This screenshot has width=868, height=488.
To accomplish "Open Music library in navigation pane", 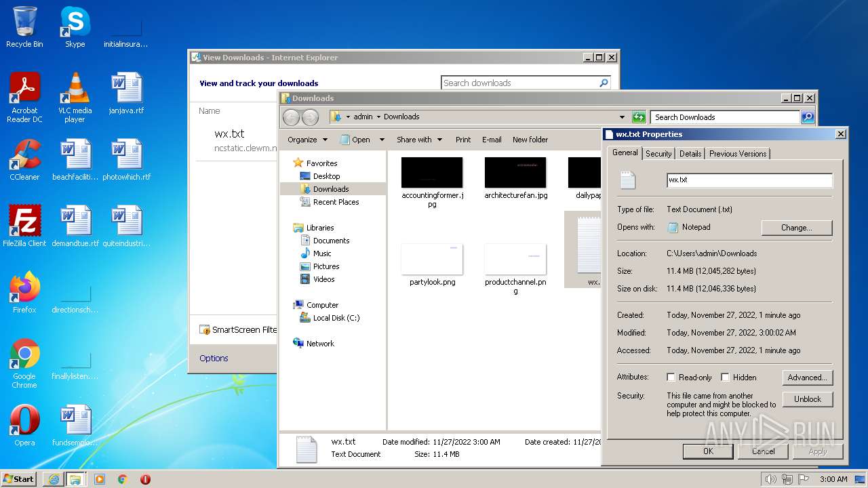I will pos(322,253).
